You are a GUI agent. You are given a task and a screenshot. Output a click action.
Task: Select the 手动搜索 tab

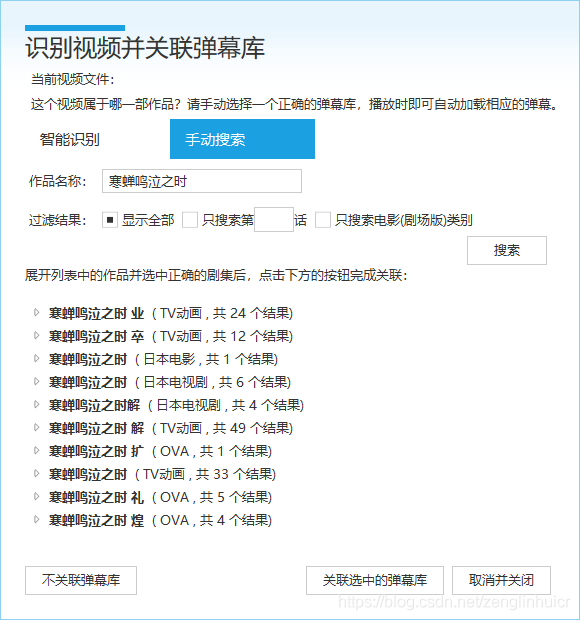(x=242, y=139)
